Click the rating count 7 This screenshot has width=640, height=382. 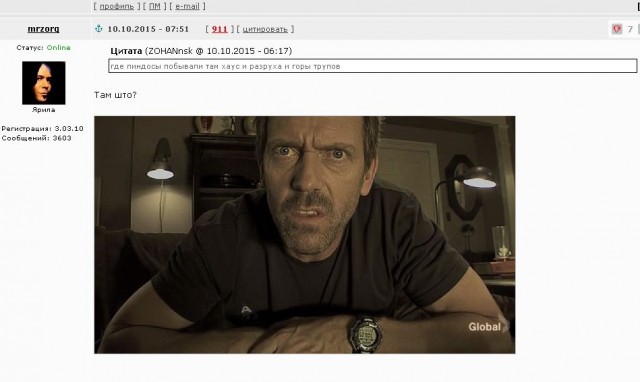[x=630, y=29]
